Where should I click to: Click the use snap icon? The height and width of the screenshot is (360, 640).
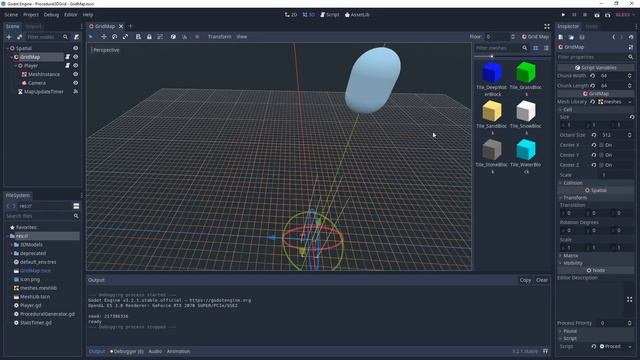coord(184,37)
